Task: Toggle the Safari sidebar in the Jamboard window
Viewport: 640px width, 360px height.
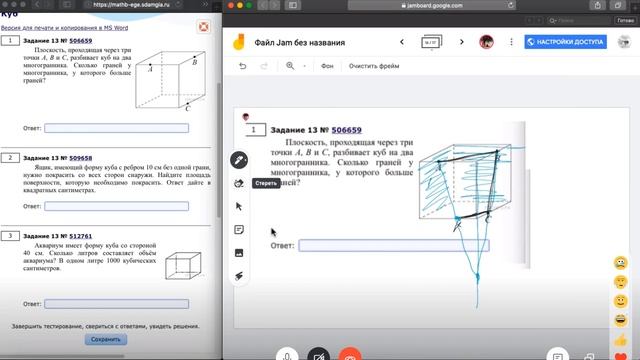Action: pos(293,5)
